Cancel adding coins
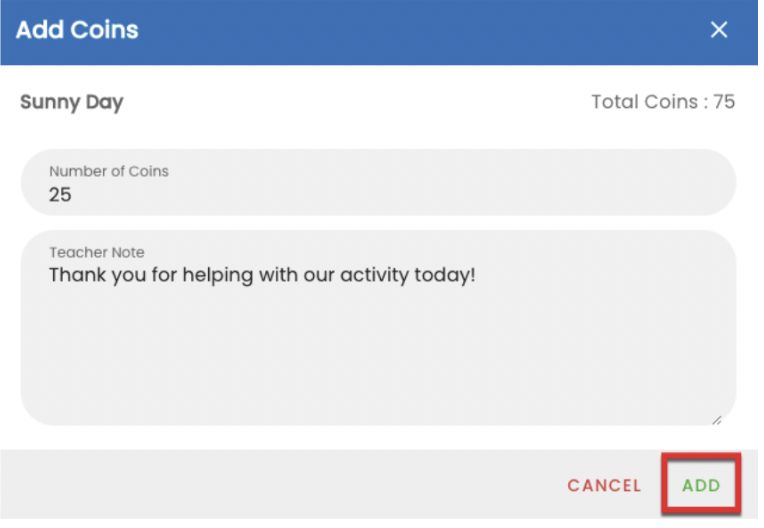The image size is (764, 528). 604,486
